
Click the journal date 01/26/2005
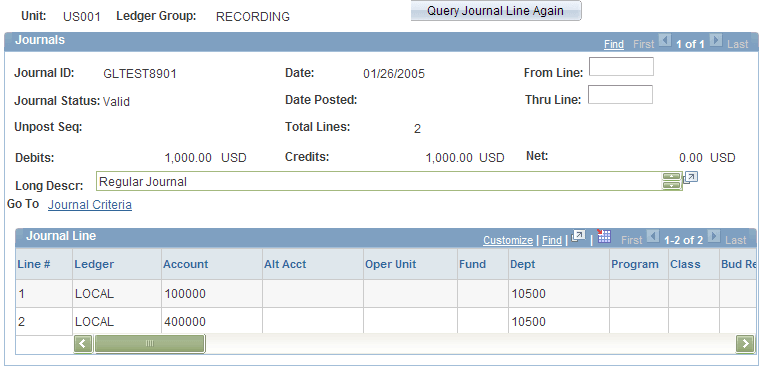click(394, 74)
